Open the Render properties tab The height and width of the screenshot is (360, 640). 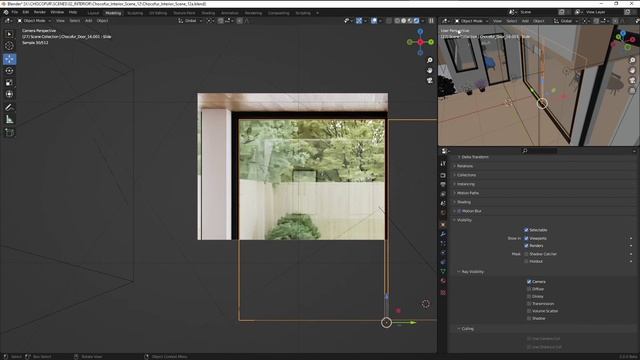coord(443,175)
